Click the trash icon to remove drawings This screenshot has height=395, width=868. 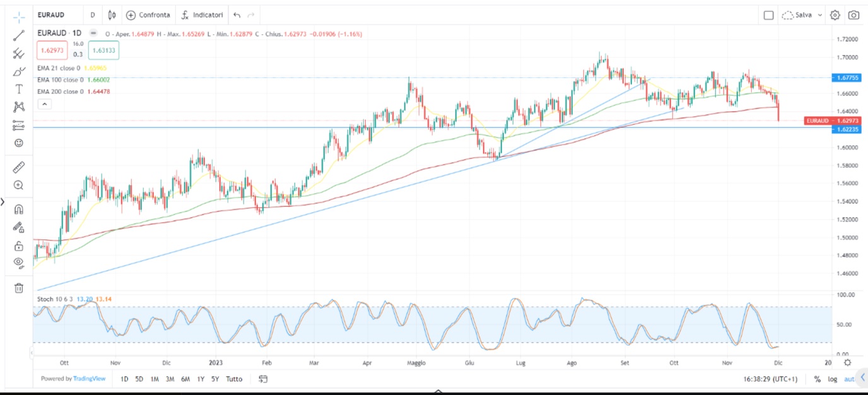coord(19,288)
